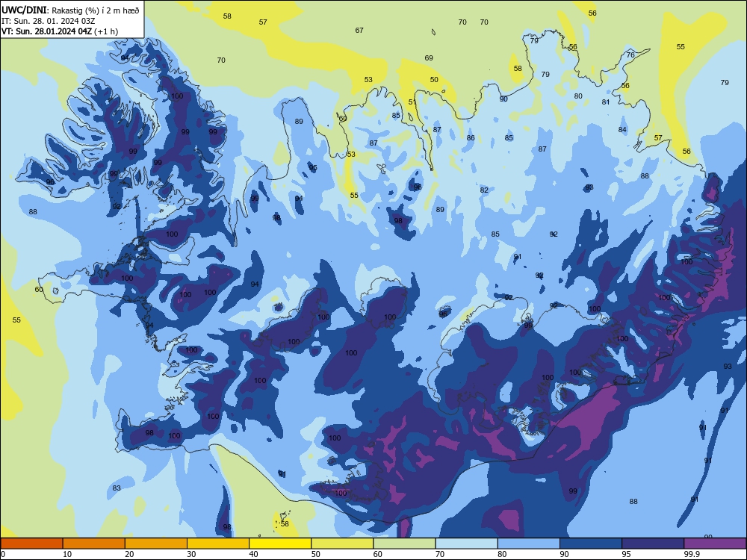The image size is (747, 560).
Task: Pick the pale yellow 50–60 legend swatch
Action: coord(342,544)
